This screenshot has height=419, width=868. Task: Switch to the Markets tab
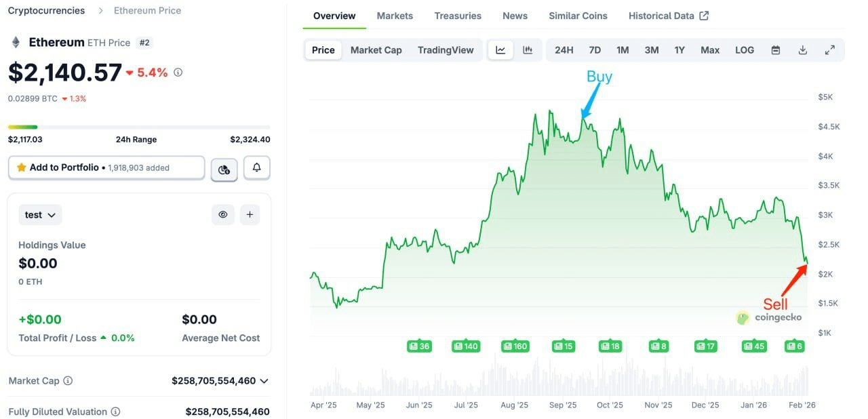click(393, 16)
